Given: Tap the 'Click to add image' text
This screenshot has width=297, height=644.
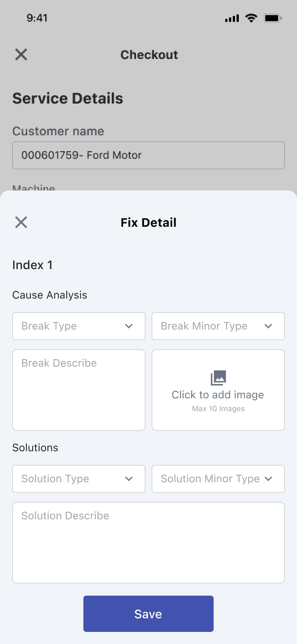Looking at the screenshot, I should pos(218,395).
